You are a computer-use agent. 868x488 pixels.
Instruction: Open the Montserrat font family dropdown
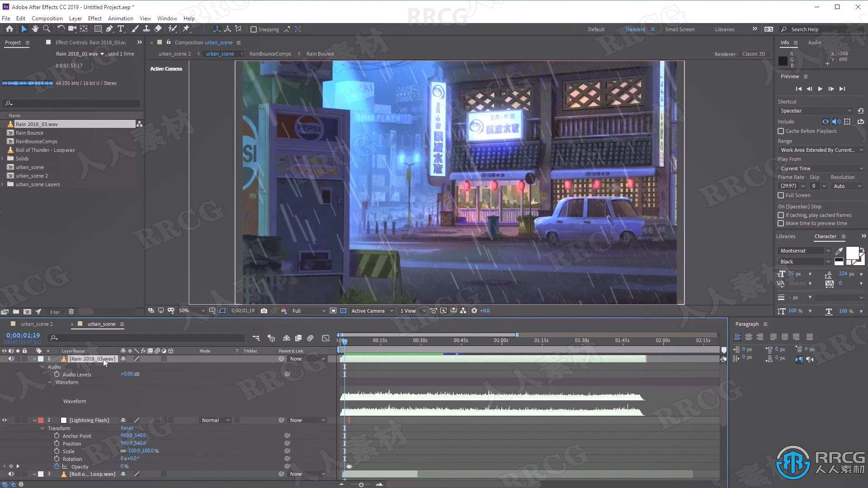tap(805, 251)
